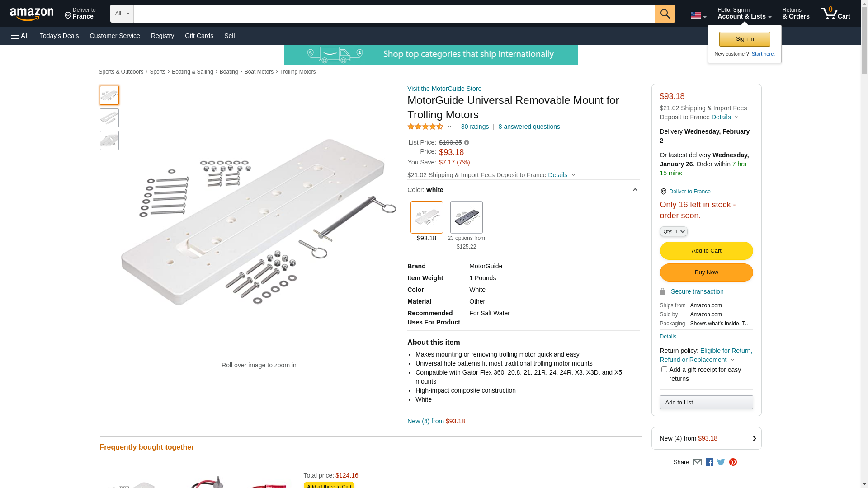Open the Qty quantity dropdown
This screenshot has height=488, width=868.
click(673, 231)
